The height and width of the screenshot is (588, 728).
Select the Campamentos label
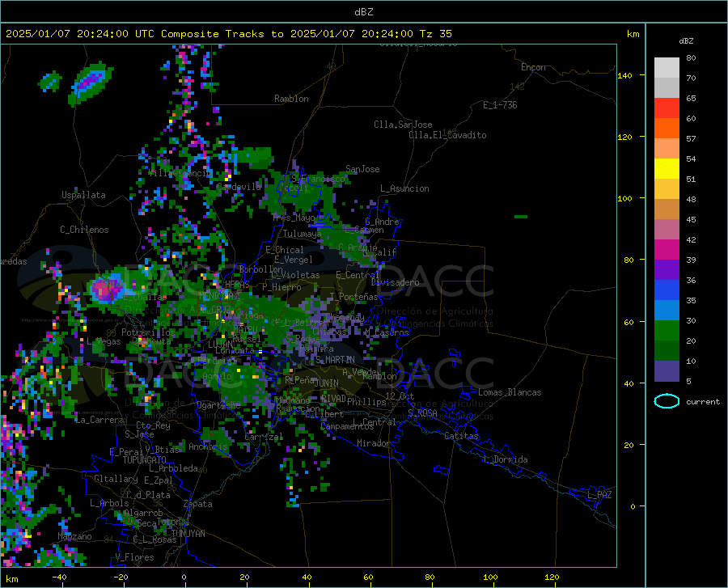(347, 426)
